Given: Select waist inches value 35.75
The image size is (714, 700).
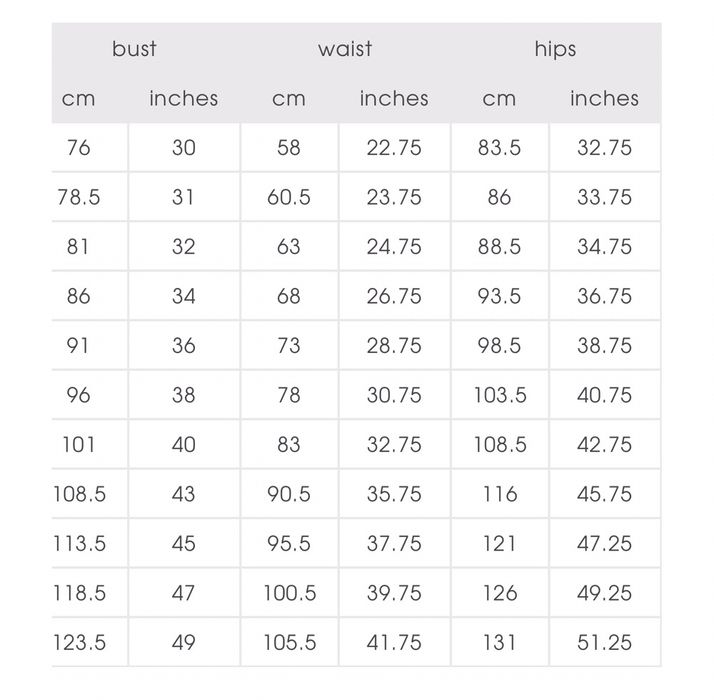Looking at the screenshot, I should [394, 494].
